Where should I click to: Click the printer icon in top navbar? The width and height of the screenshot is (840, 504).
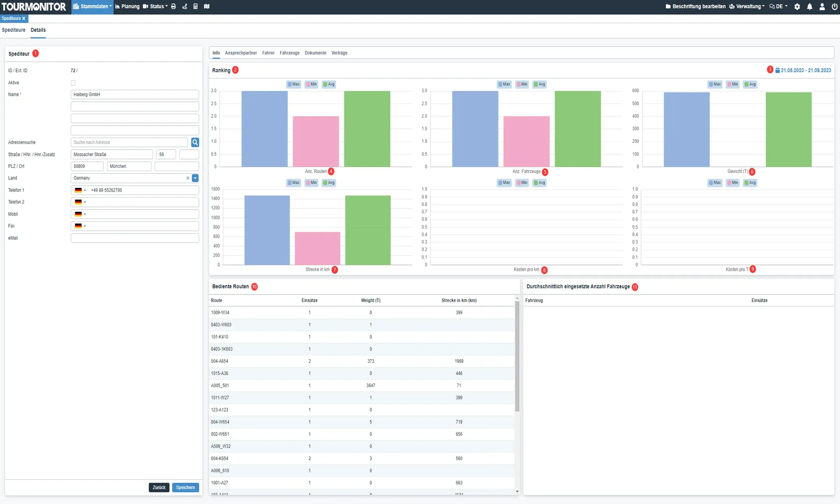173,6
